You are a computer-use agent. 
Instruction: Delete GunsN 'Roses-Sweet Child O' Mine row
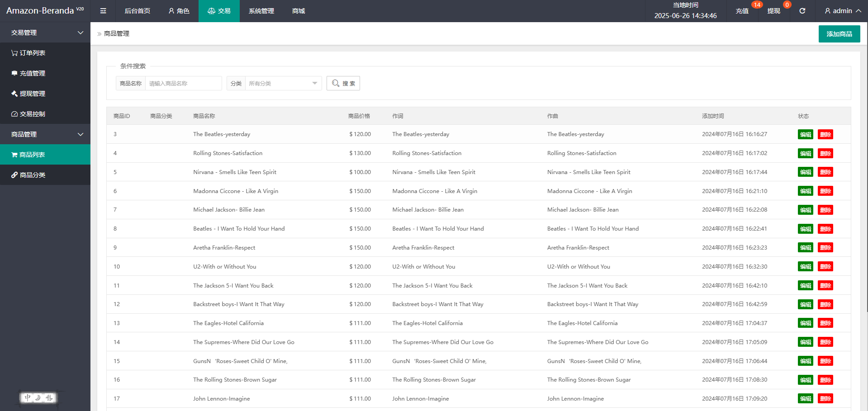point(825,361)
